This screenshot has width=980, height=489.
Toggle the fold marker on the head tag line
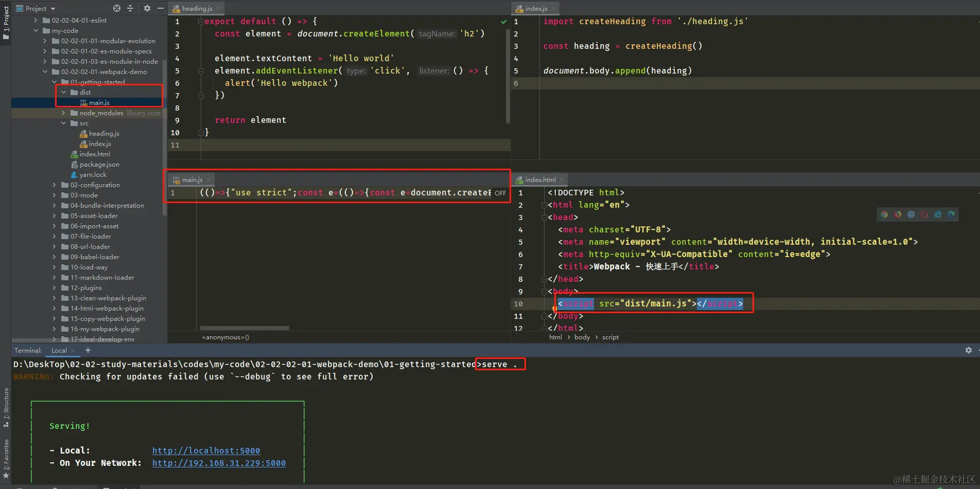pos(544,218)
